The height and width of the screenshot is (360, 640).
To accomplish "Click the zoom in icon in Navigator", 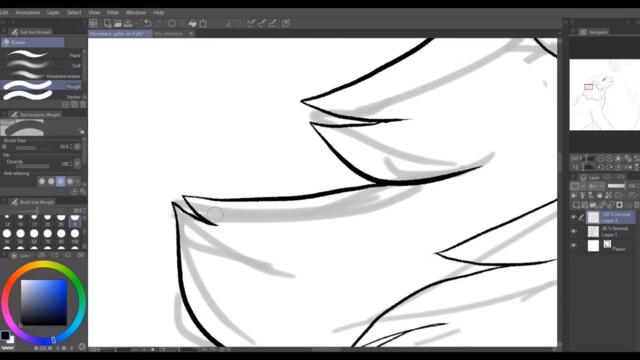I will (x=609, y=158).
